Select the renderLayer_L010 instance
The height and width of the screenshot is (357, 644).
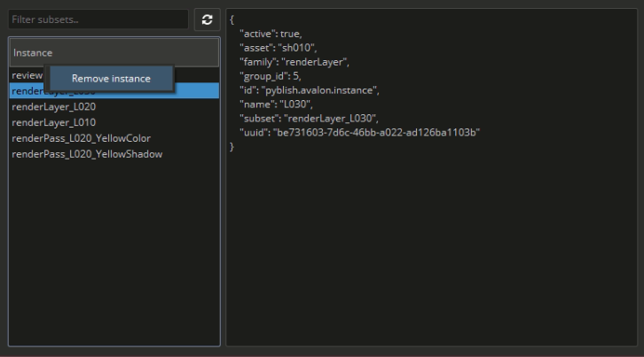114,122
